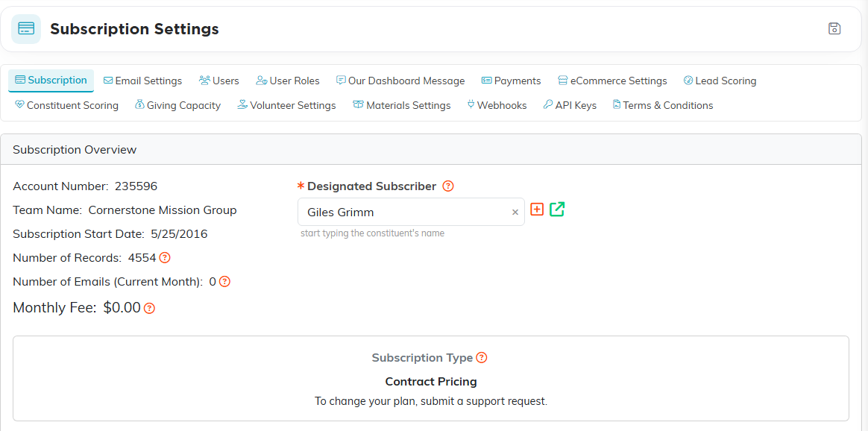Click the Designated Subscriber input field

coord(411,212)
